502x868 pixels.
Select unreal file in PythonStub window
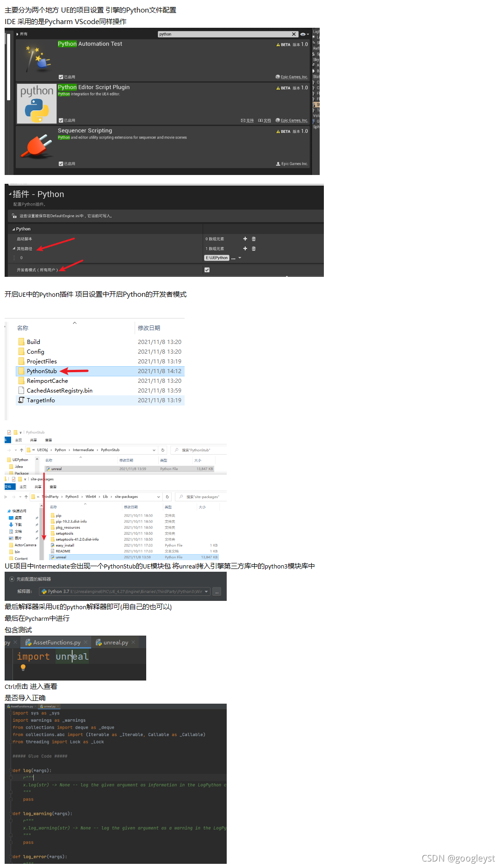coord(130,469)
